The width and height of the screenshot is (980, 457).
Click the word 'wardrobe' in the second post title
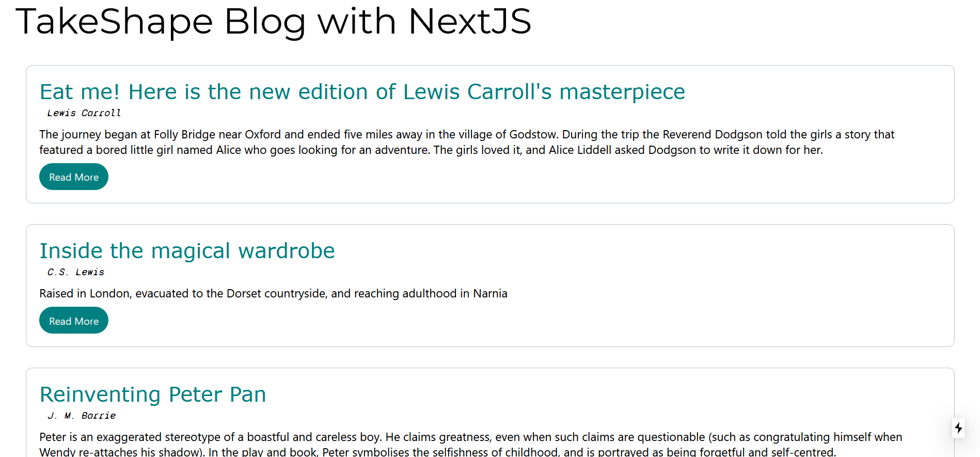287,251
